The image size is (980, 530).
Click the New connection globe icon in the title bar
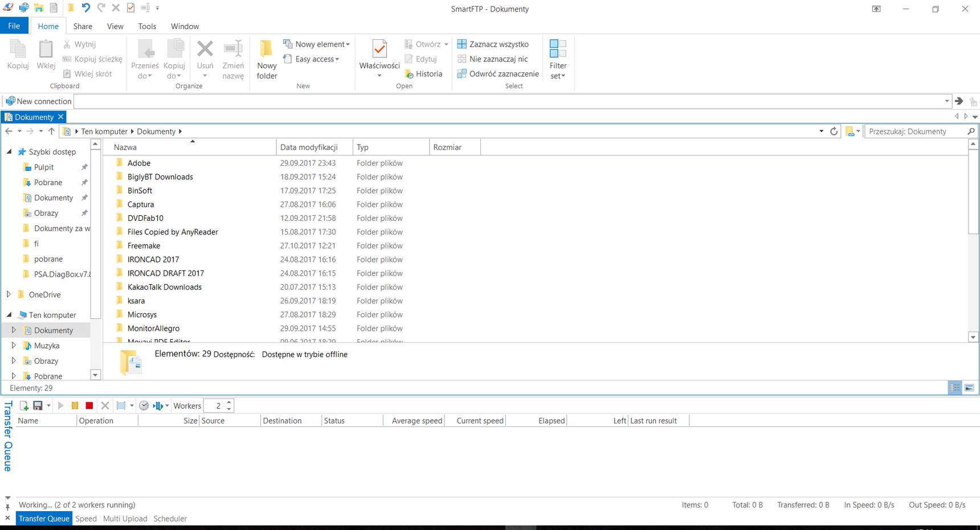(24, 8)
